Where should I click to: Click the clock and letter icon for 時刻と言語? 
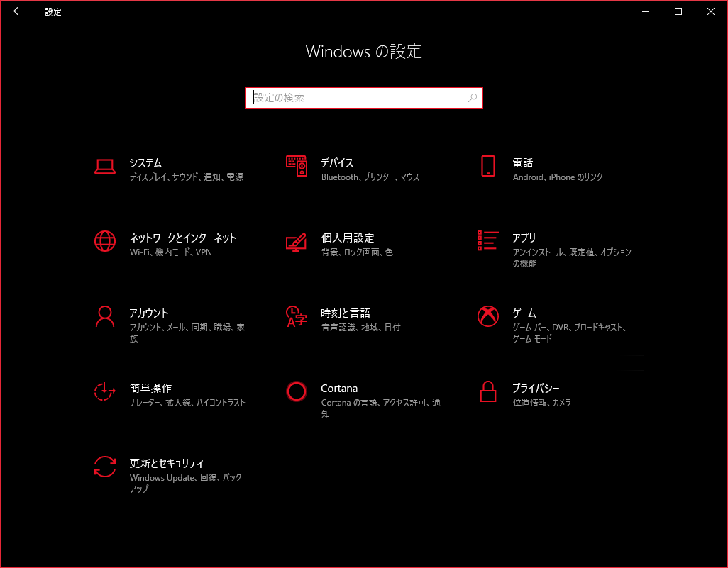[x=296, y=316]
